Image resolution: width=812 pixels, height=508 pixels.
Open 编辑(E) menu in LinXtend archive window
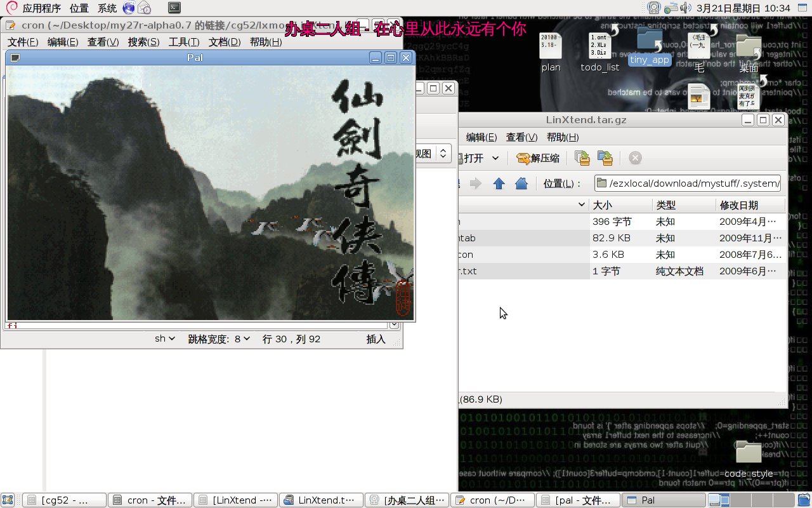(481, 137)
